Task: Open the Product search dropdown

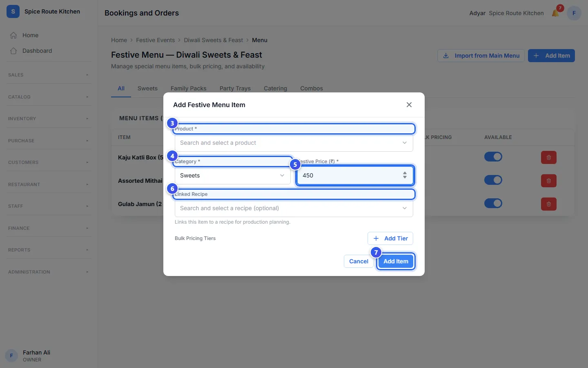Action: (294, 143)
